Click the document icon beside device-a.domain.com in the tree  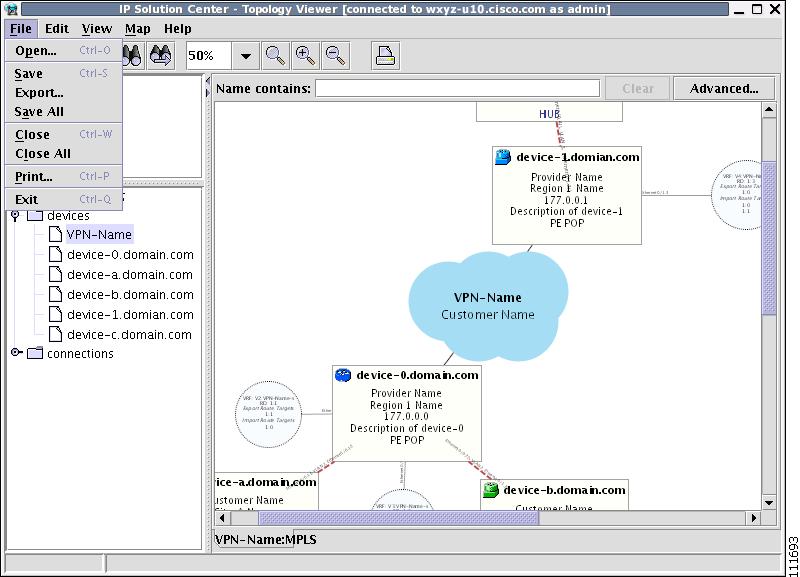(x=55, y=274)
